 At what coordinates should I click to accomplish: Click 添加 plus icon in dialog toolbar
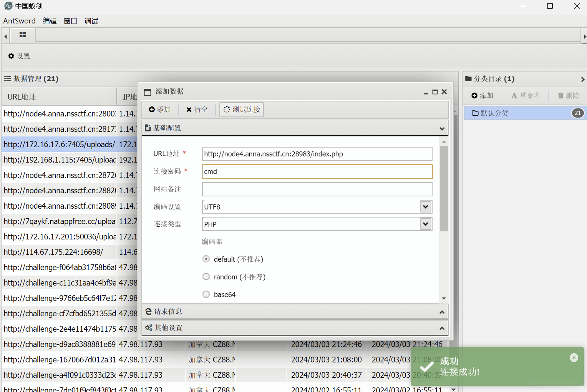160,110
